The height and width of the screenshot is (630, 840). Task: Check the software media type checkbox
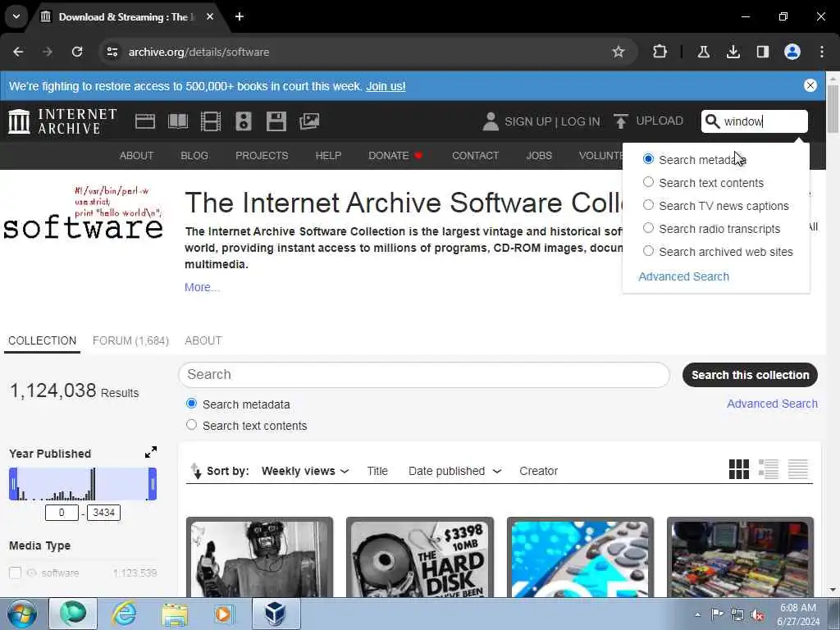[x=15, y=573]
